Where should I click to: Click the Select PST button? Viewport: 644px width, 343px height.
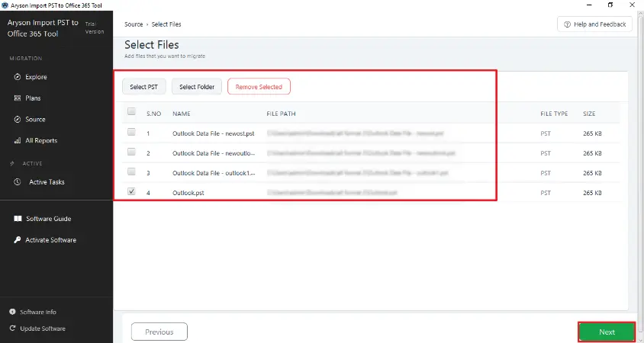tap(143, 87)
